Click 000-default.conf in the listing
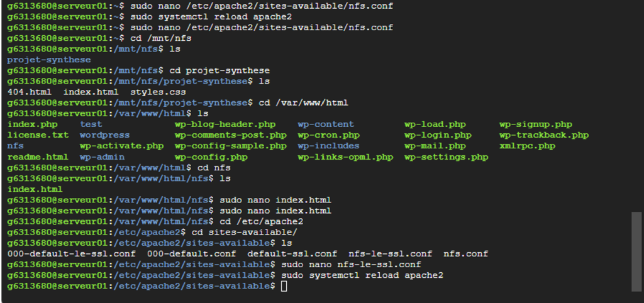 coord(191,254)
